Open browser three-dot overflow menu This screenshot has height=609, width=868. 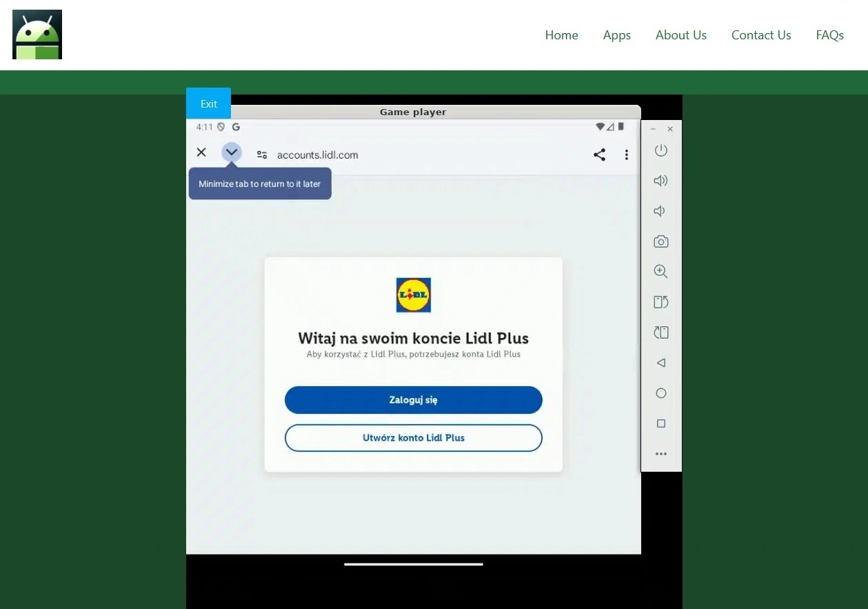[626, 154]
